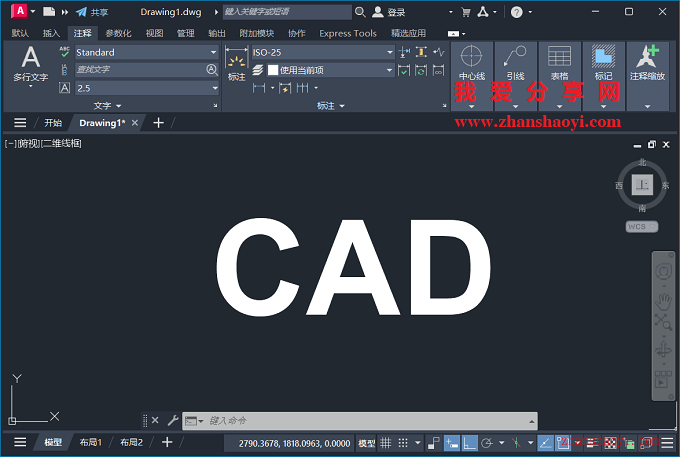
Task: Click the continue dimension icon
Action: click(x=303, y=88)
